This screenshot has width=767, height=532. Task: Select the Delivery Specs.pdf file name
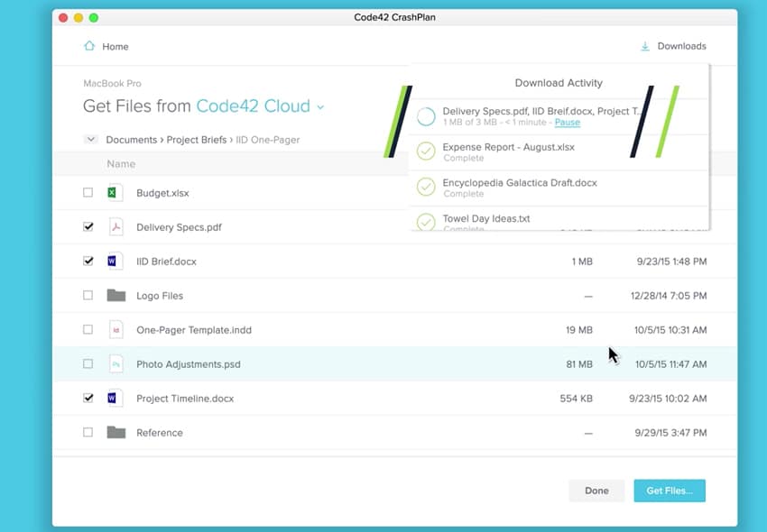click(179, 227)
